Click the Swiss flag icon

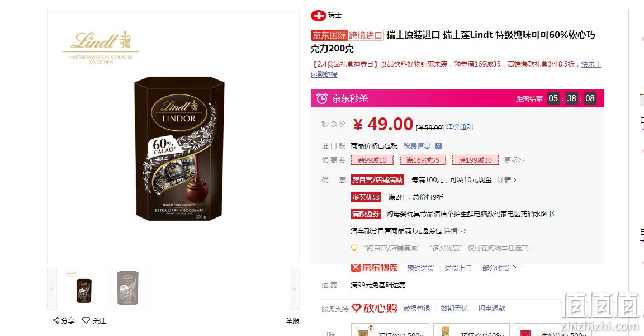318,16
